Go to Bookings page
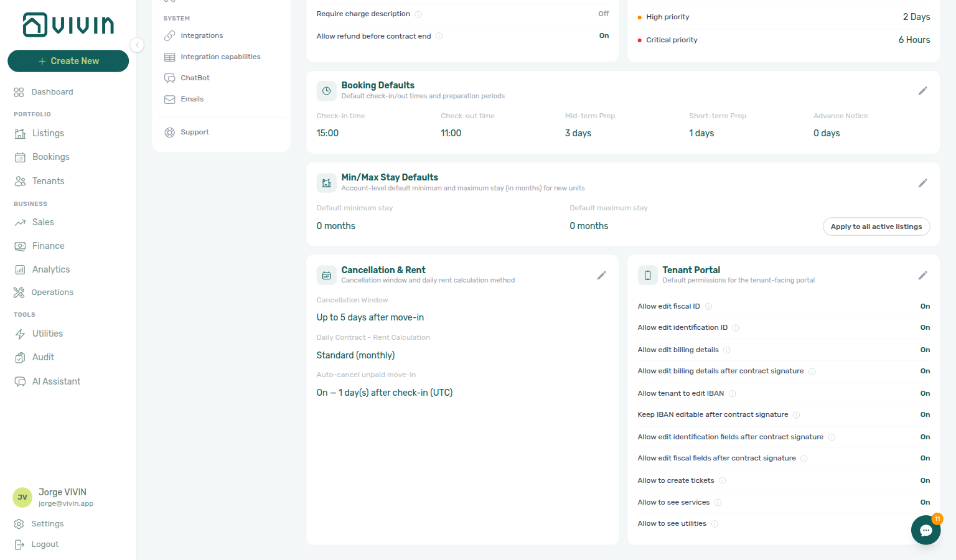This screenshot has height=560, width=956. click(50, 157)
